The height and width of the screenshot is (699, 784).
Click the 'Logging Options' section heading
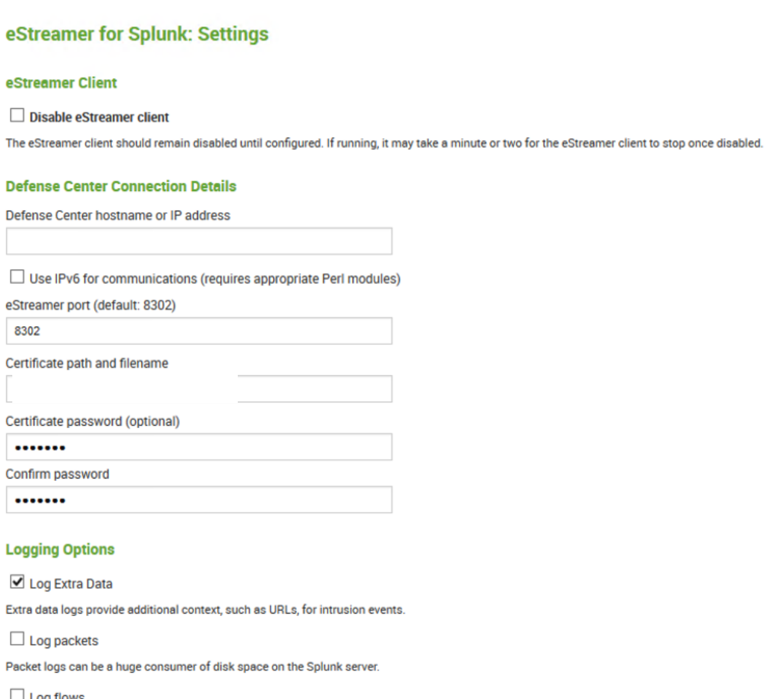(x=60, y=549)
